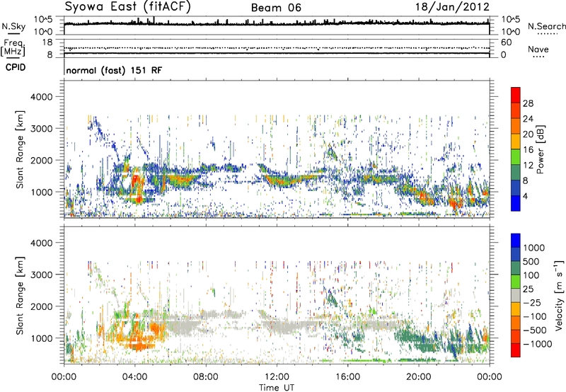The height and width of the screenshot is (392, 566).
Task: Click the red bottom Velocity colorbar segment
Action: [x=516, y=350]
